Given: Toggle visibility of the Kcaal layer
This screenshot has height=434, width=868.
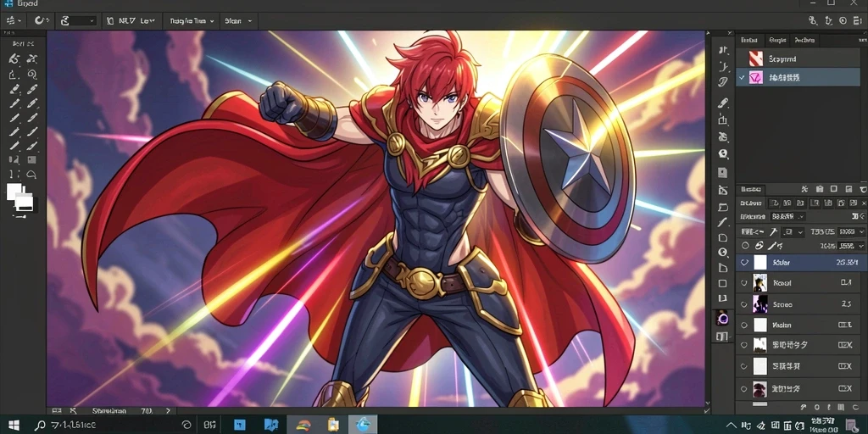Looking at the screenshot, I should tap(744, 283).
